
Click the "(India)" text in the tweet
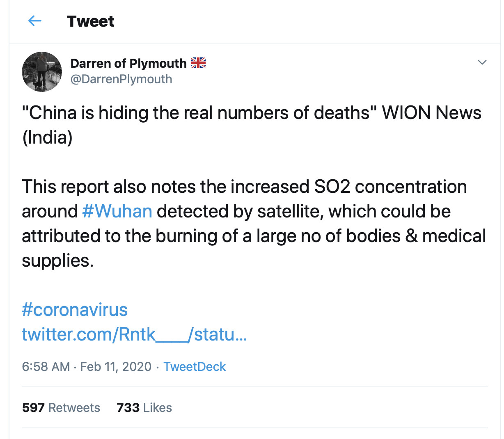point(47,137)
